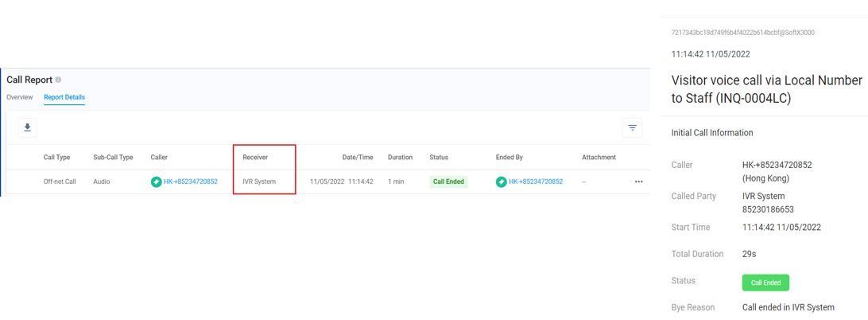Open the three-dot row actions menu

pos(638,182)
